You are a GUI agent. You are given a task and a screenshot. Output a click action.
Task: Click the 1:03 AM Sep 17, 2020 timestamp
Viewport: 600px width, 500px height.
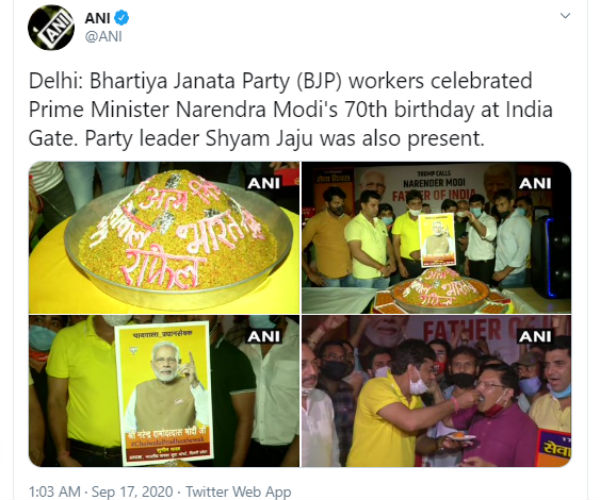click(x=101, y=491)
